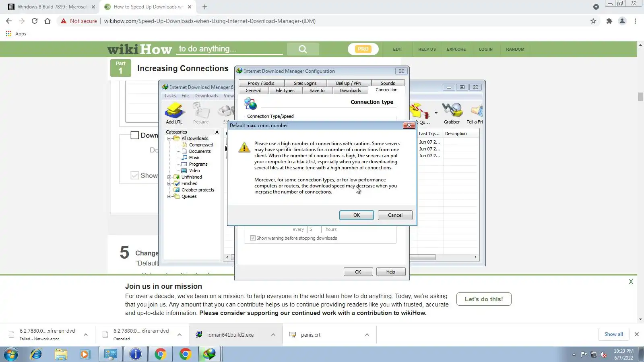Click the 'every 5 hours' number field

click(x=314, y=229)
